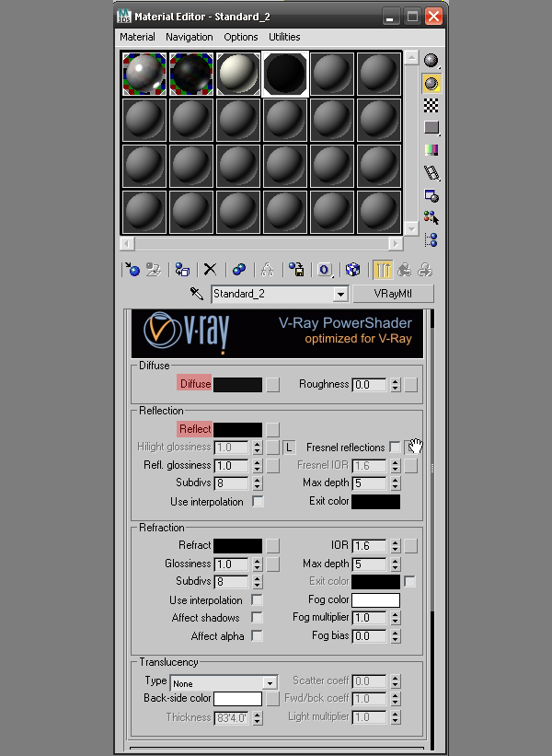
Task: Click the refraction Glossiness map button
Action: pyautogui.click(x=272, y=564)
